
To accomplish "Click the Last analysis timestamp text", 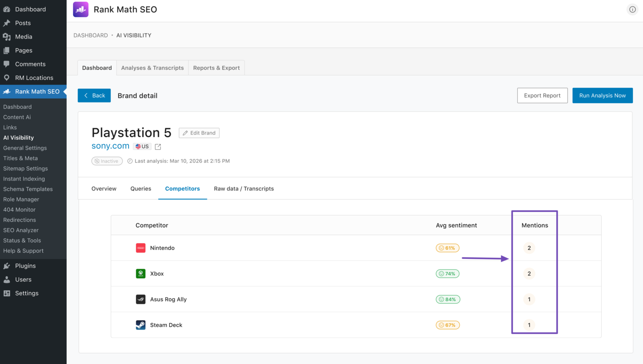I will coord(182,161).
